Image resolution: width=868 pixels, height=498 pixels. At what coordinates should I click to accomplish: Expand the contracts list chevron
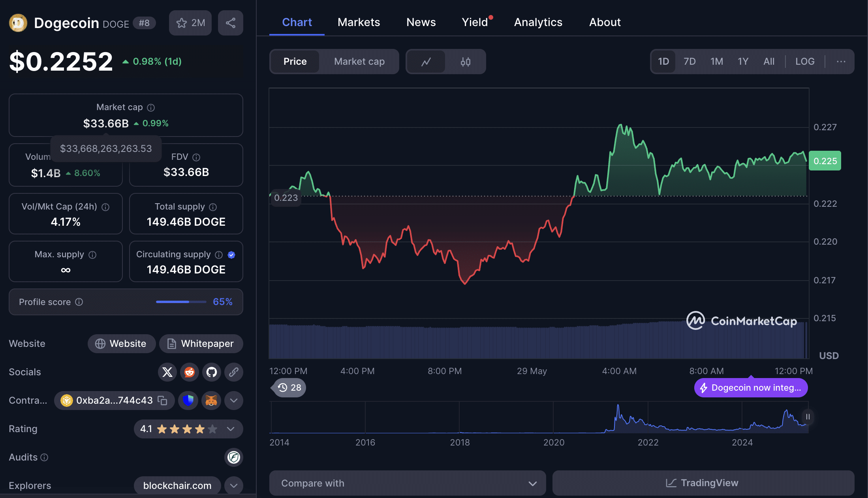[x=234, y=401]
